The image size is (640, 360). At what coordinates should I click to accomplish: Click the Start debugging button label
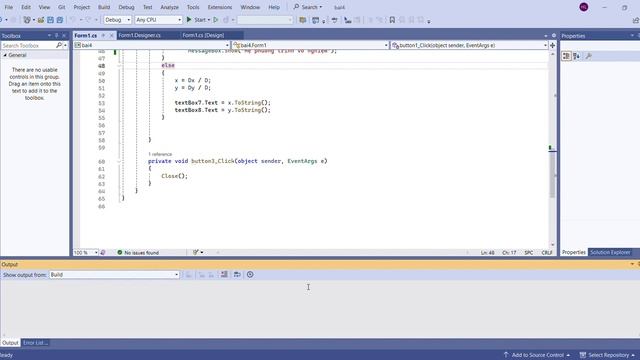click(200, 20)
